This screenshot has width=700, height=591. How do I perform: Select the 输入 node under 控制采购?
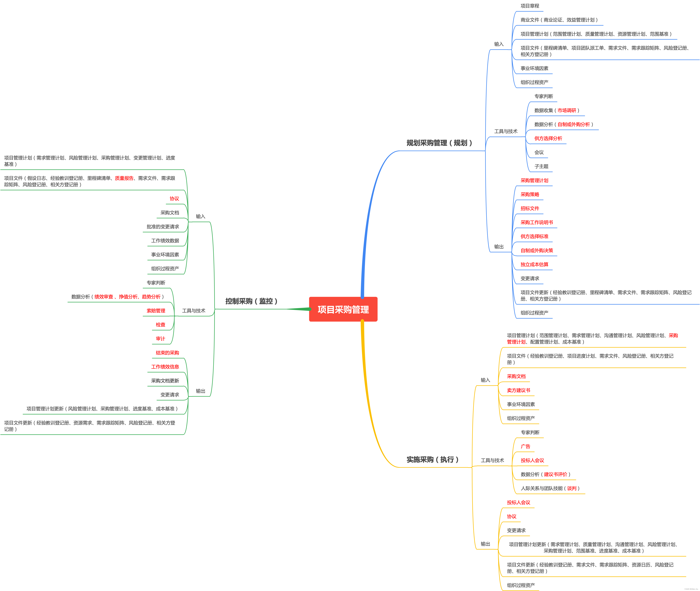(x=200, y=216)
